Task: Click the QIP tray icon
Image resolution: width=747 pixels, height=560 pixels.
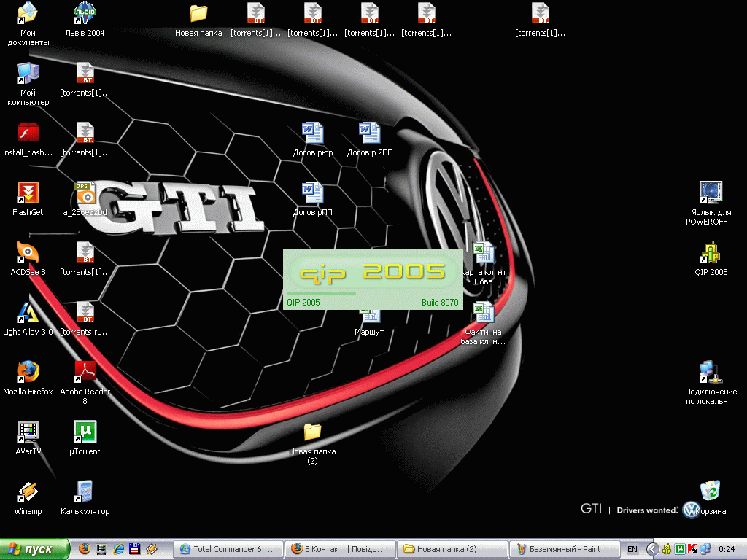Action: tap(667, 549)
